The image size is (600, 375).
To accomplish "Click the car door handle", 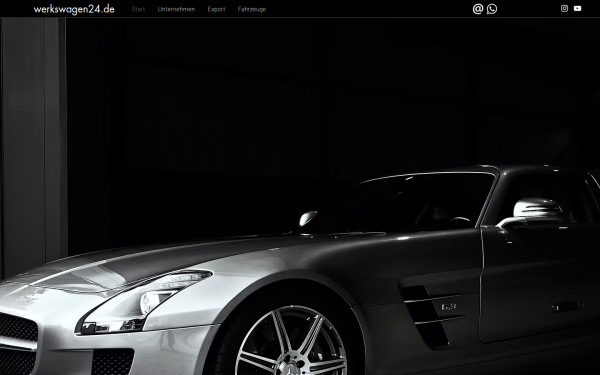I will tap(567, 307).
